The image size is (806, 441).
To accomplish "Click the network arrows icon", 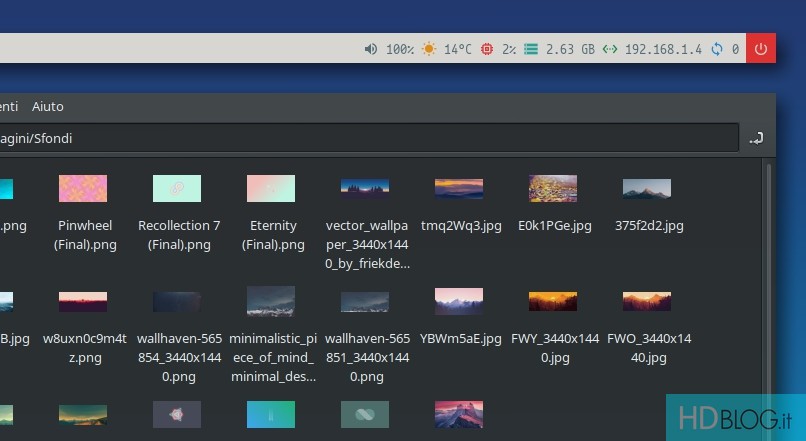I will tap(610, 49).
